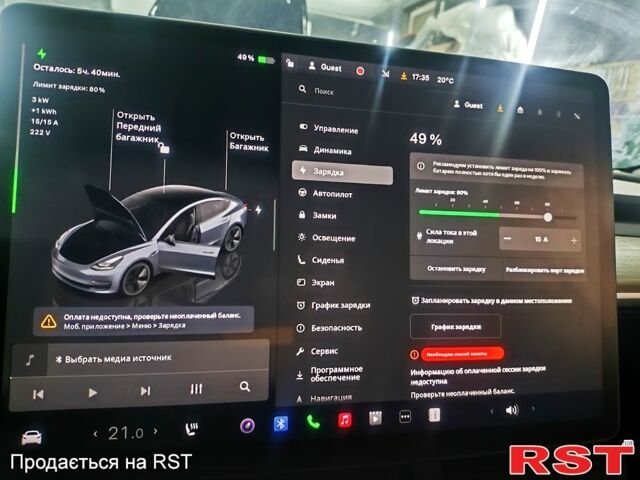Tap the 21.0 temperature setting
The width and height of the screenshot is (640, 480).
[126, 433]
